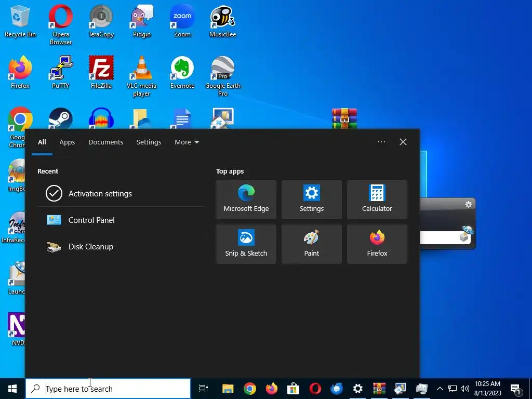
Task: Show hidden tray icons chevron
Action: pos(440,389)
